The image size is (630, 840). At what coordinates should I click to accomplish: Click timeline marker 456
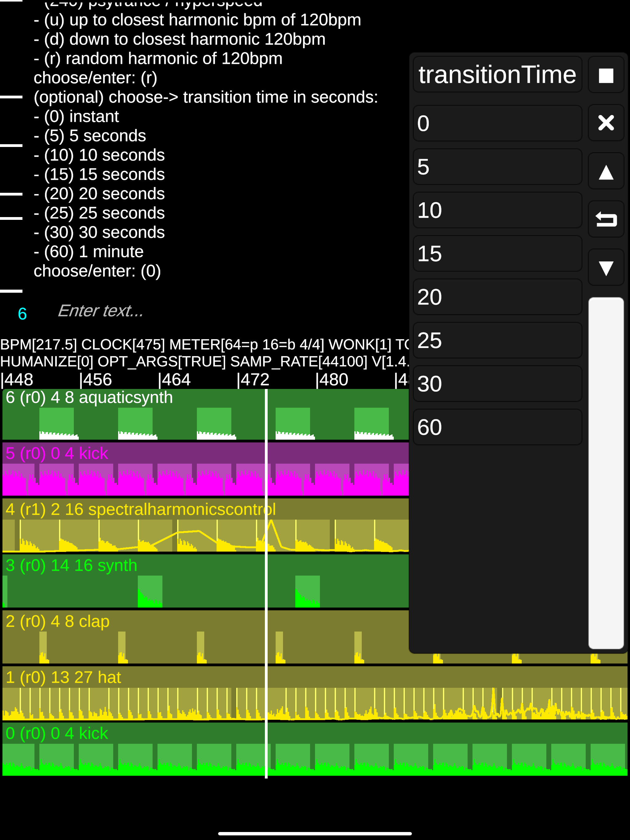click(x=96, y=380)
